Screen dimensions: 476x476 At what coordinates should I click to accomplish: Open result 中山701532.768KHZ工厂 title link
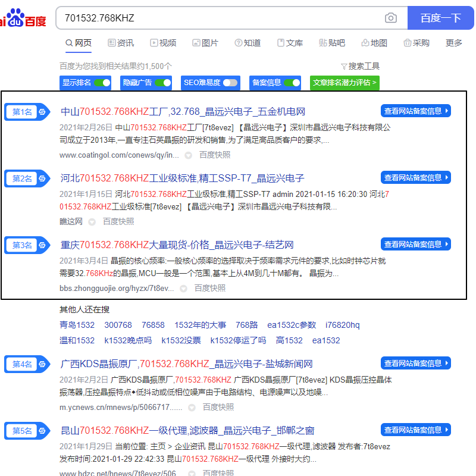(x=183, y=111)
